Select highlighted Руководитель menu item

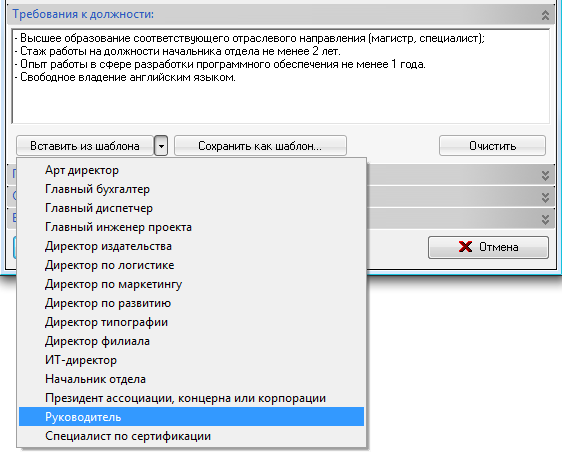point(191,417)
